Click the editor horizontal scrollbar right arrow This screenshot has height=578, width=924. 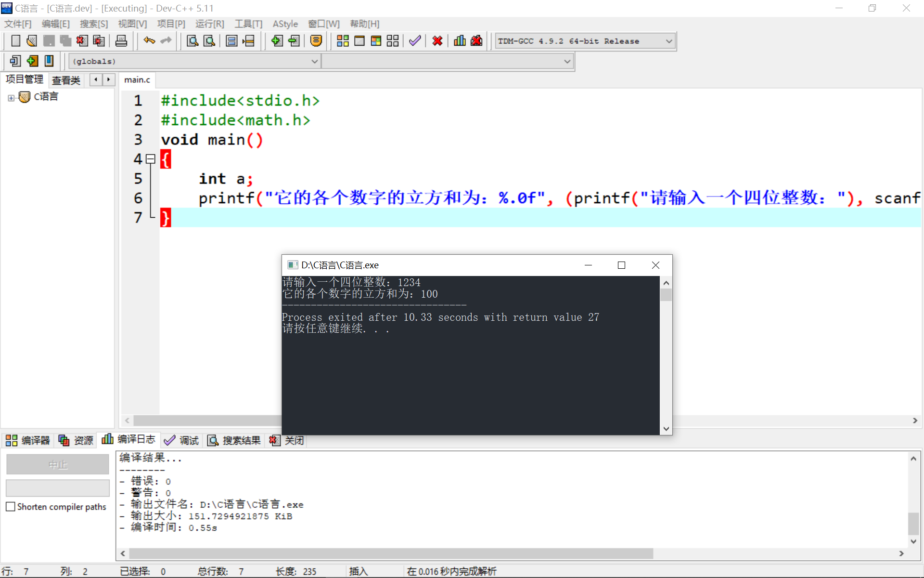915,420
